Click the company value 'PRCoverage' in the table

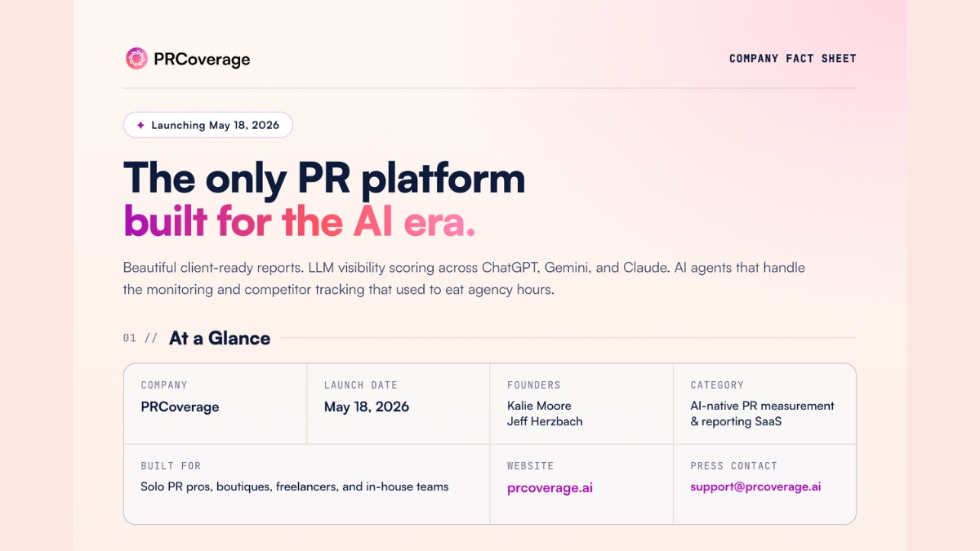point(180,407)
